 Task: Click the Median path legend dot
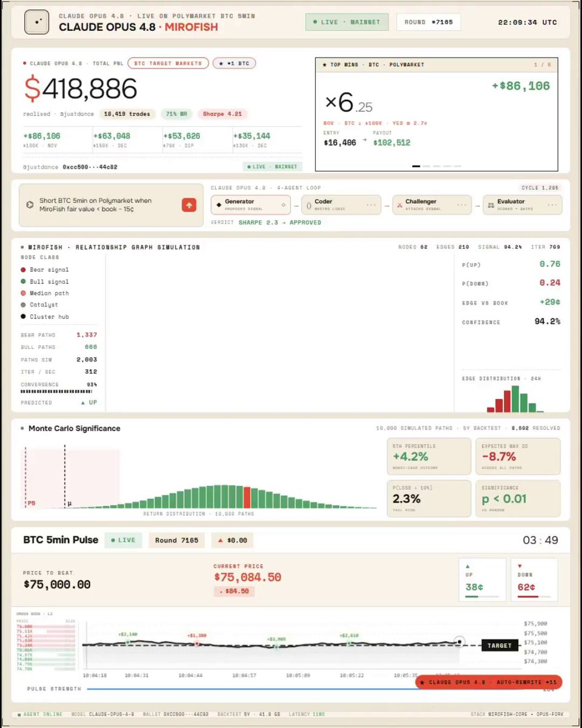tap(24, 293)
